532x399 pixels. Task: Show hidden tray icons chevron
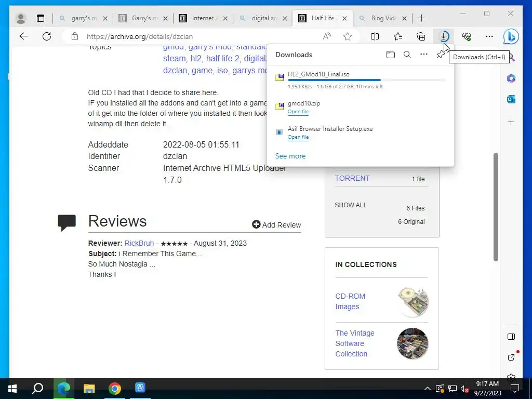click(x=427, y=389)
